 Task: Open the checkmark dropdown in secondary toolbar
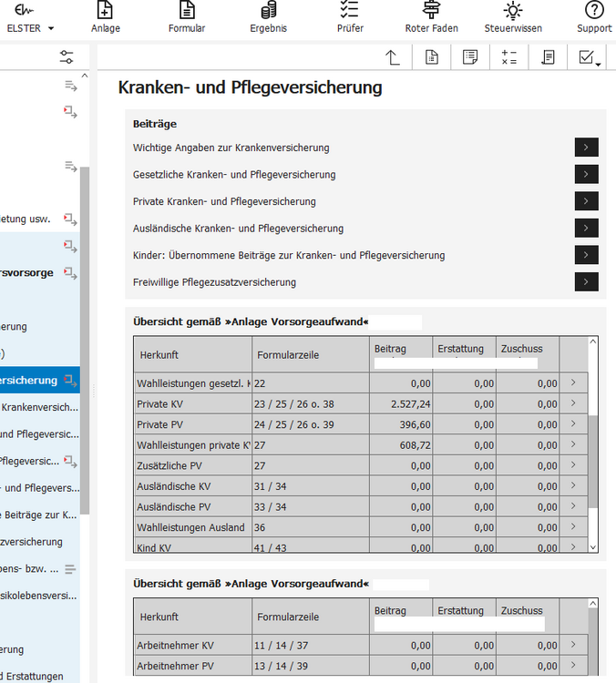click(590, 57)
